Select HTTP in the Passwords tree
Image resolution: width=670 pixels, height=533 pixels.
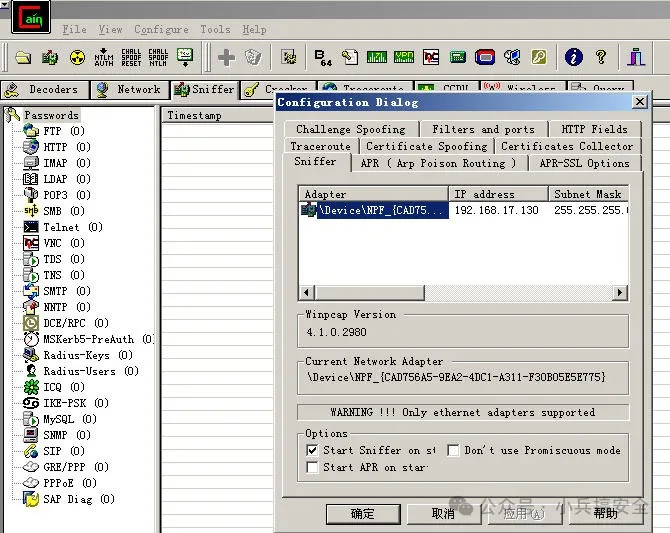55,147
